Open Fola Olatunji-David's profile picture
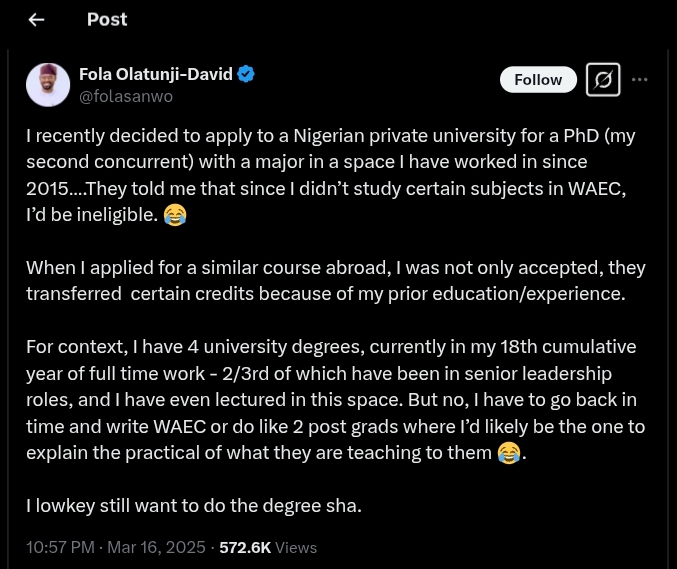Viewport: 677px width, 569px height. [x=48, y=85]
